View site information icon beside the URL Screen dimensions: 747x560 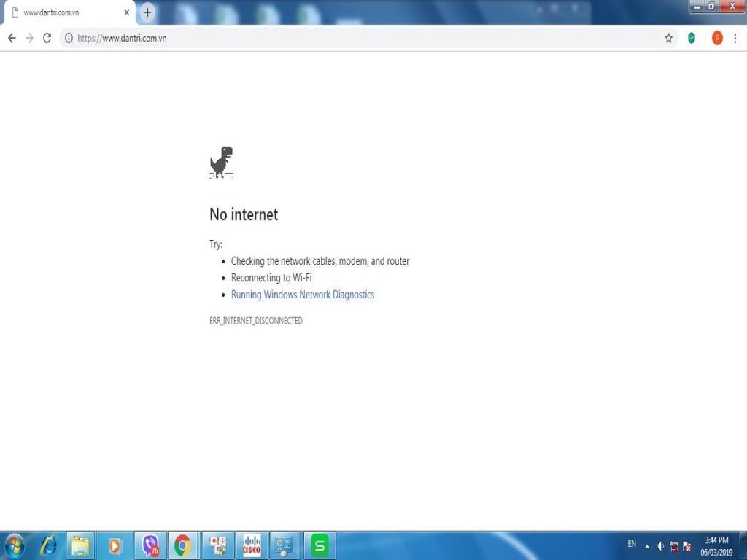point(69,38)
